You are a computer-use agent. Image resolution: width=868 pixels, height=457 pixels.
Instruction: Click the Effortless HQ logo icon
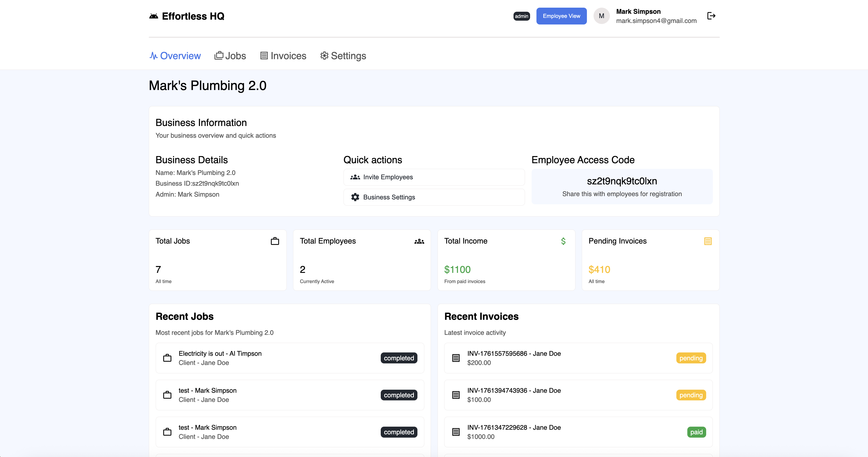point(154,16)
